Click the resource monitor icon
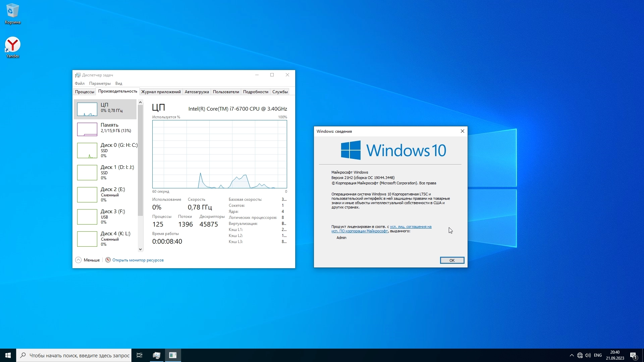644x362 pixels. point(108,260)
